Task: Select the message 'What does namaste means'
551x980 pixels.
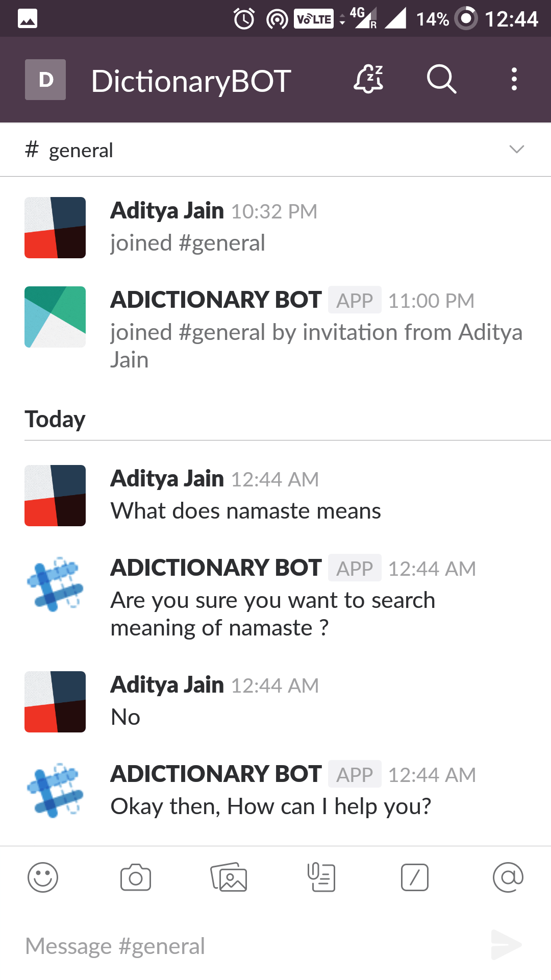Action: pyautogui.click(x=245, y=510)
